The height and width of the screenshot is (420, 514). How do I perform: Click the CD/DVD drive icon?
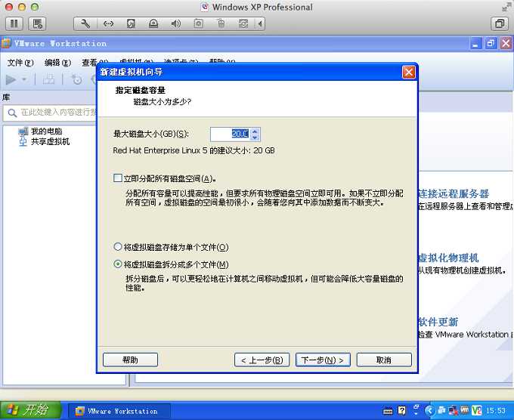(x=153, y=23)
